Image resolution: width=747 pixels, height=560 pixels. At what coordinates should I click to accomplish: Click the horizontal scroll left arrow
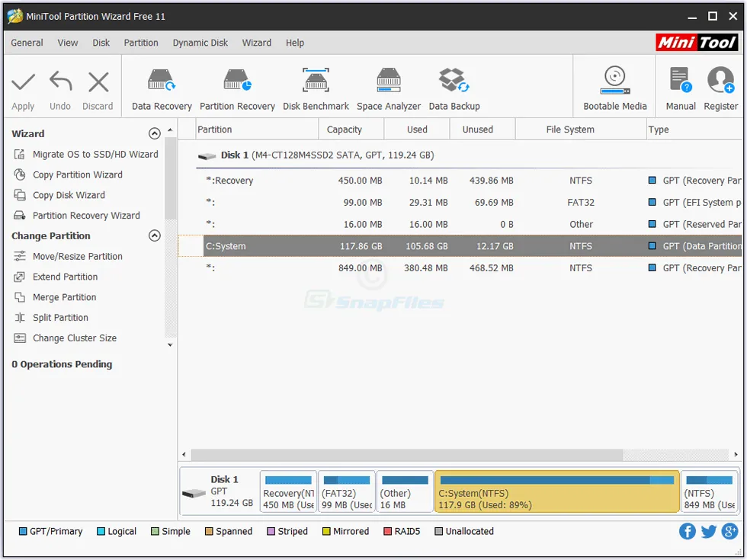pyautogui.click(x=184, y=454)
